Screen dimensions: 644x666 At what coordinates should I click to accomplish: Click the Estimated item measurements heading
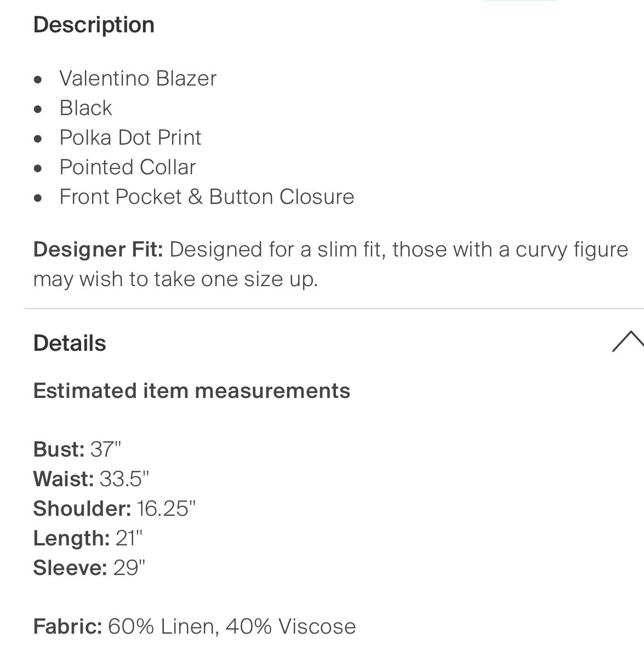191,391
